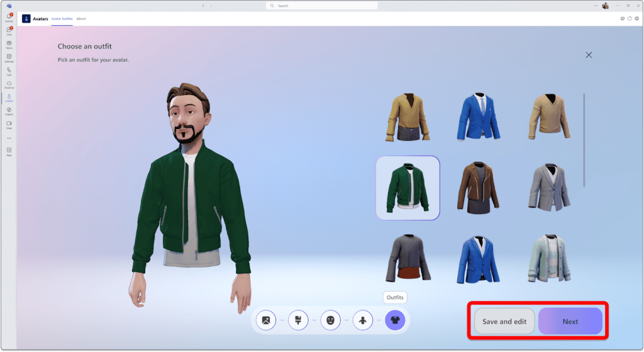The height and width of the screenshot is (352, 644).
Task: Click 'Pick an outfit for your avatar.' text
Action: (93, 60)
